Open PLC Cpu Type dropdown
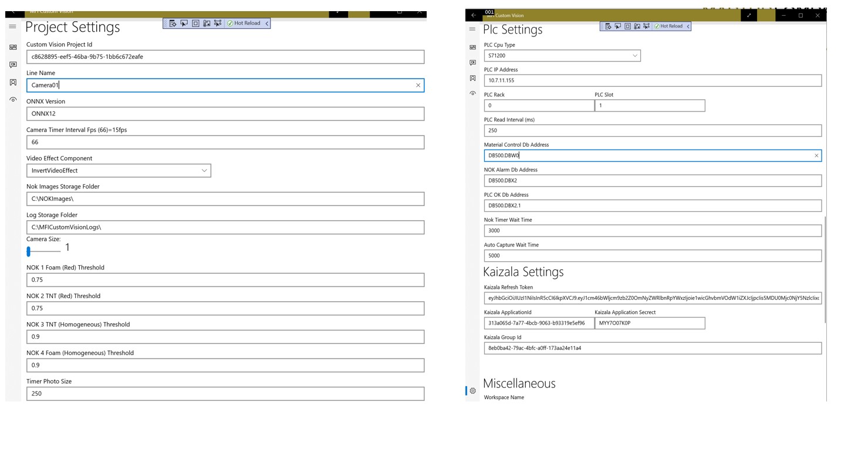Image resolution: width=868 pixels, height=449 pixels. (x=562, y=56)
